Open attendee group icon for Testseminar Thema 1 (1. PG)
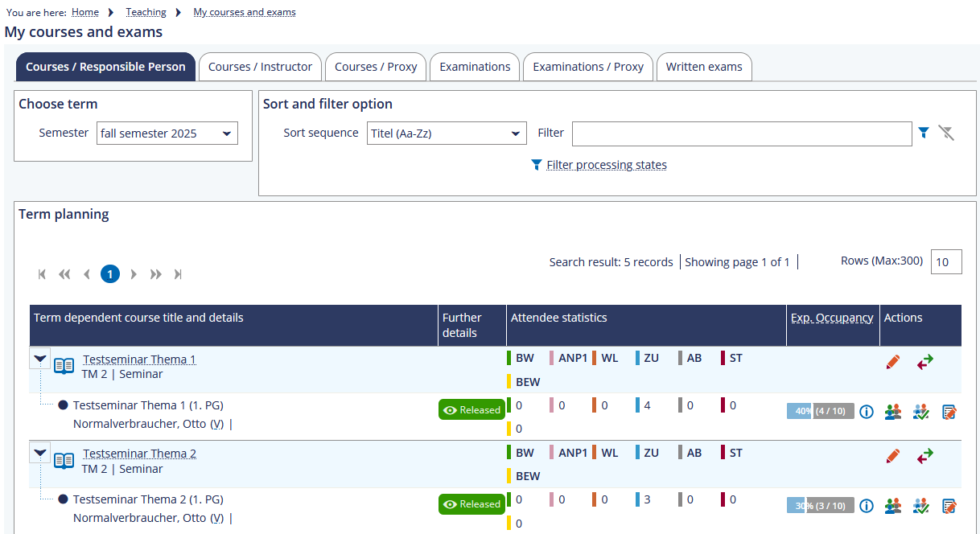Image resolution: width=980 pixels, height=534 pixels. pyautogui.click(x=892, y=412)
